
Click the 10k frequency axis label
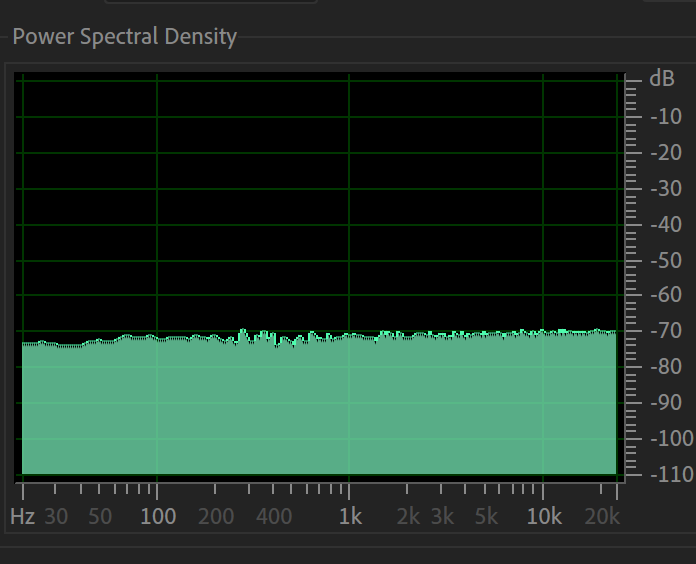click(x=544, y=517)
